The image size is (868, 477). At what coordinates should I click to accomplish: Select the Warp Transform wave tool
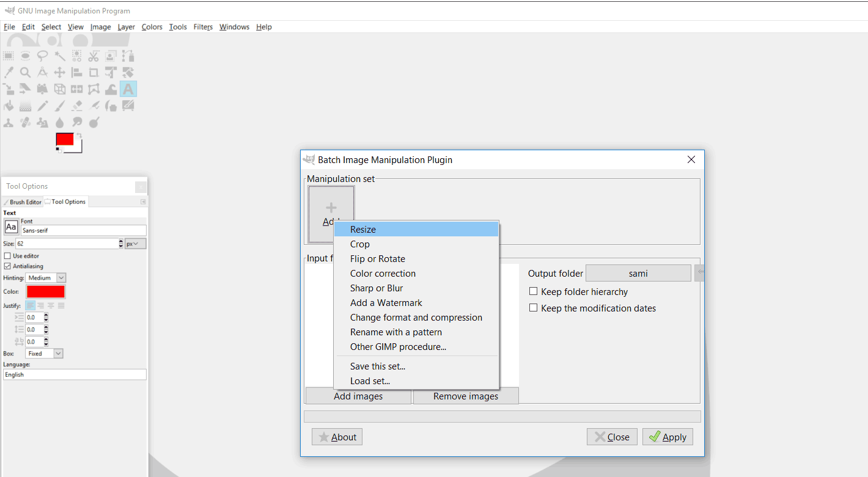(111, 89)
